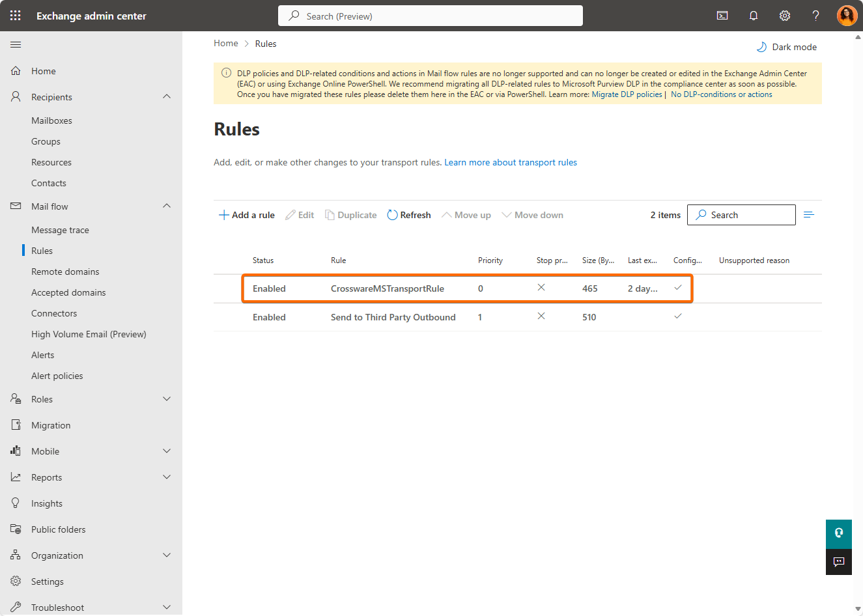Viewport: 863px width, 616px height.
Task: Toggle Dark mode
Action: (787, 47)
